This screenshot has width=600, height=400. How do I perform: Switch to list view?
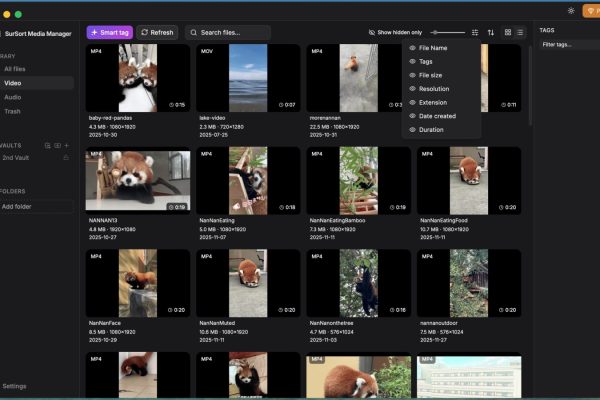pos(520,33)
